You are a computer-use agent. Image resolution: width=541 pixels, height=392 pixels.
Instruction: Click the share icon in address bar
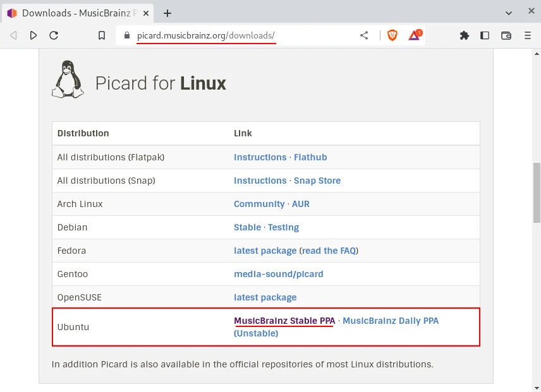[x=364, y=36]
